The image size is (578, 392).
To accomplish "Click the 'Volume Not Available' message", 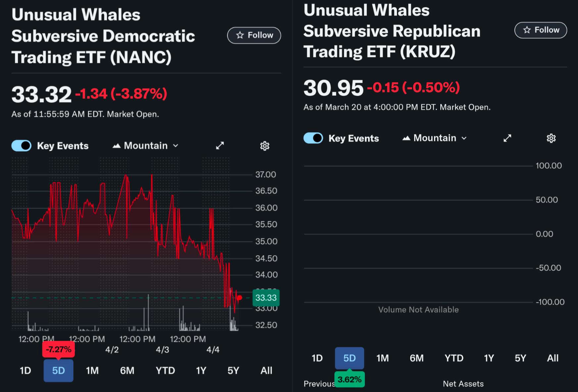I will coord(418,310).
